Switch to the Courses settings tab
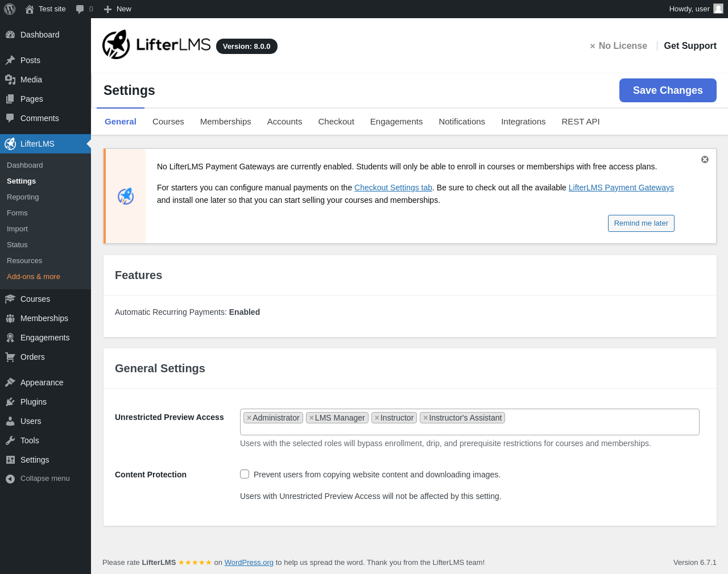Image resolution: width=728 pixels, height=574 pixels. pos(168,122)
